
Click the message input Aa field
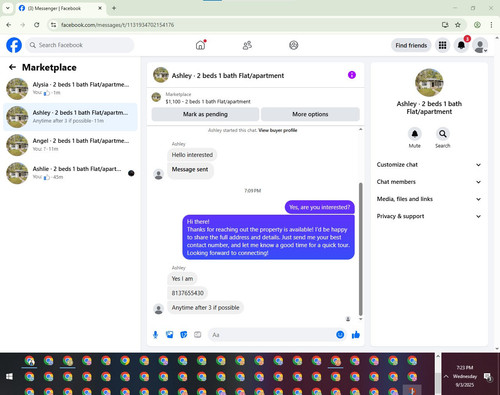[x=272, y=335]
